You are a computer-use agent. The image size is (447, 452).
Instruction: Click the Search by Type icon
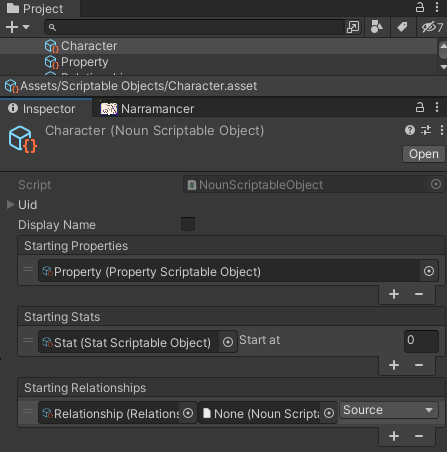[x=377, y=27]
